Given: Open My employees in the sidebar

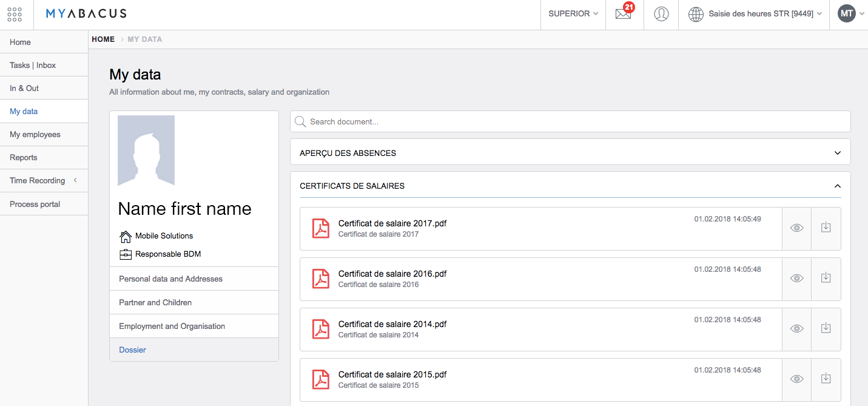Looking at the screenshot, I should pos(44,134).
